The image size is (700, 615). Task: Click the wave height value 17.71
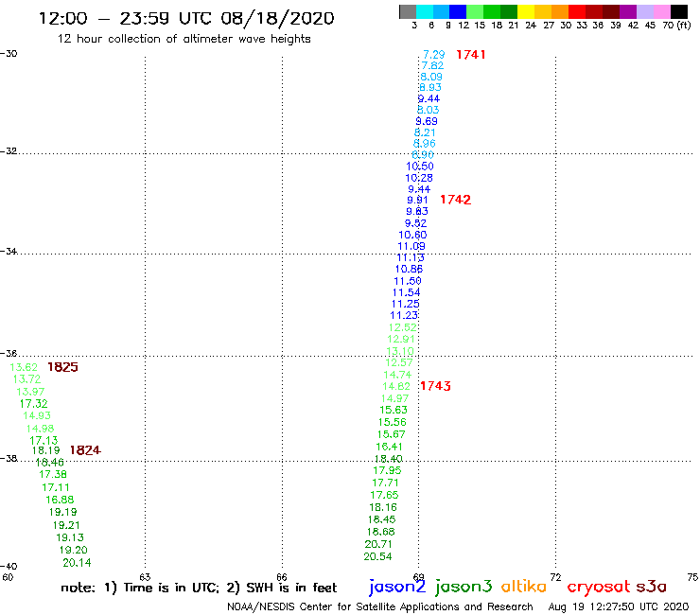pos(385,483)
